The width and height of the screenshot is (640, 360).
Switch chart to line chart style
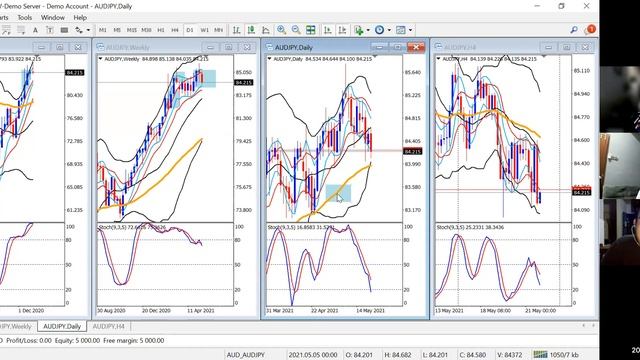[x=266, y=30]
